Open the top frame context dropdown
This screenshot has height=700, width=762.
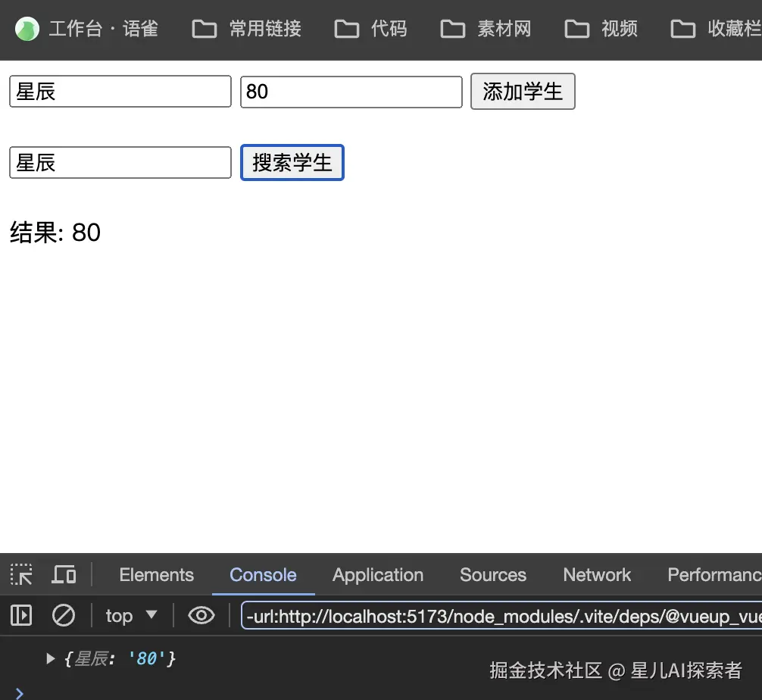tap(131, 615)
